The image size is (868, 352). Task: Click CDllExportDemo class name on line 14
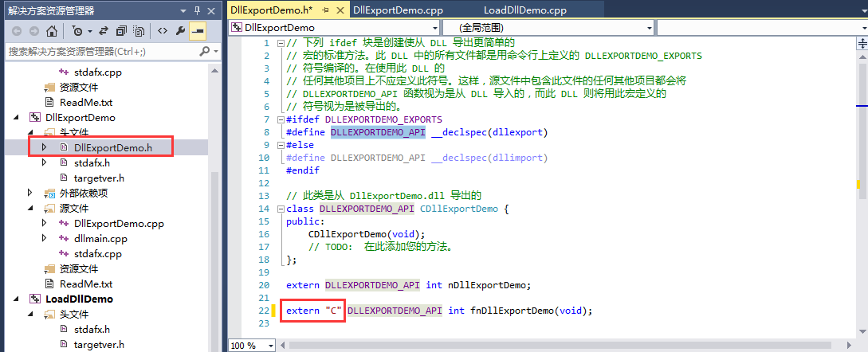click(x=459, y=209)
